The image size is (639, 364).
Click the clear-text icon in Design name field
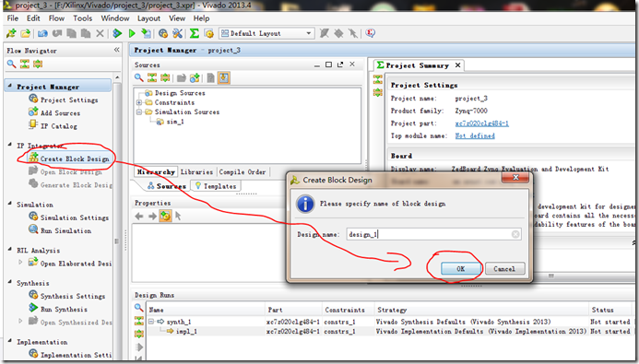[x=515, y=234]
